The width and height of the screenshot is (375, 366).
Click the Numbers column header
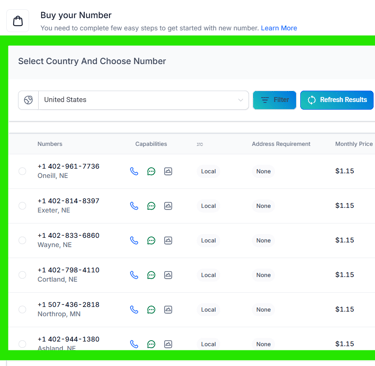click(x=50, y=144)
